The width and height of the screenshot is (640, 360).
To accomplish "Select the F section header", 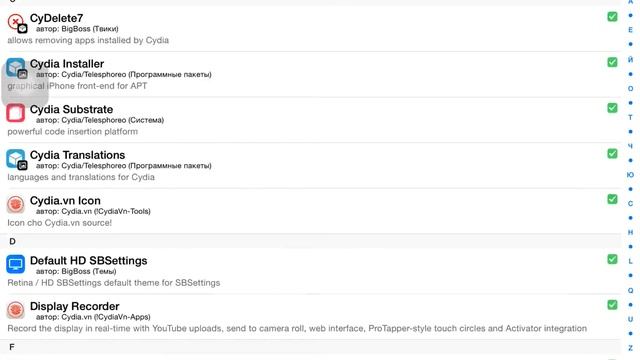I will pyautogui.click(x=310, y=347).
